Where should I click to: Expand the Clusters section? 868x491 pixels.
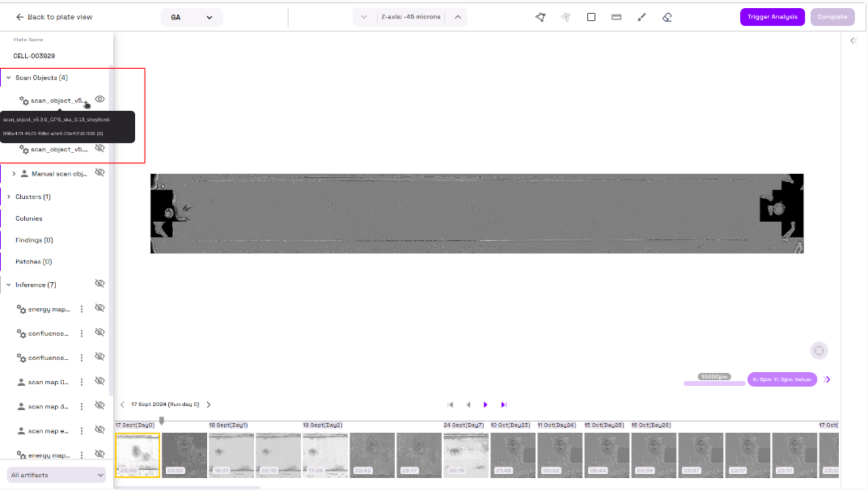coord(8,197)
